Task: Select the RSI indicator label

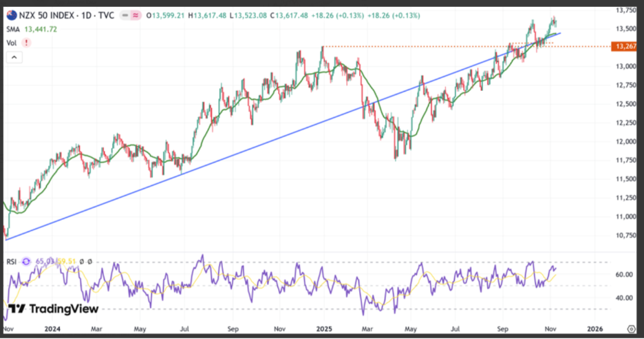Action: coord(12,262)
